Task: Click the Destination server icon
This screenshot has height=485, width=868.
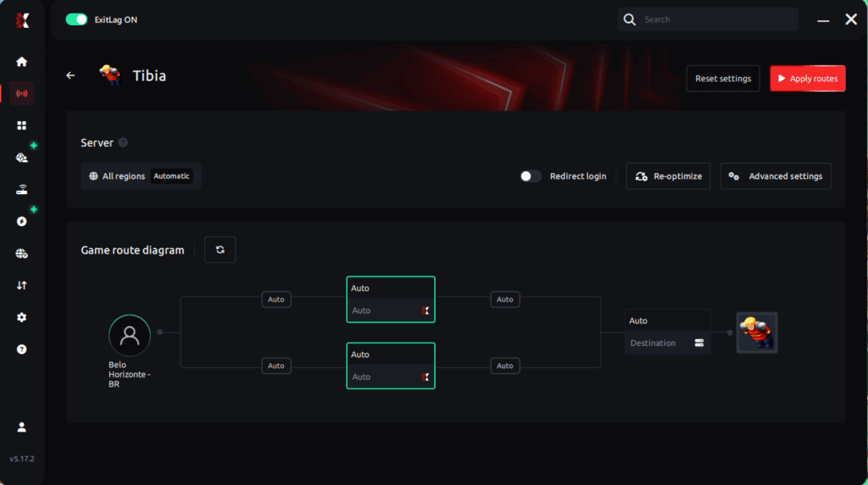Action: [x=699, y=343]
